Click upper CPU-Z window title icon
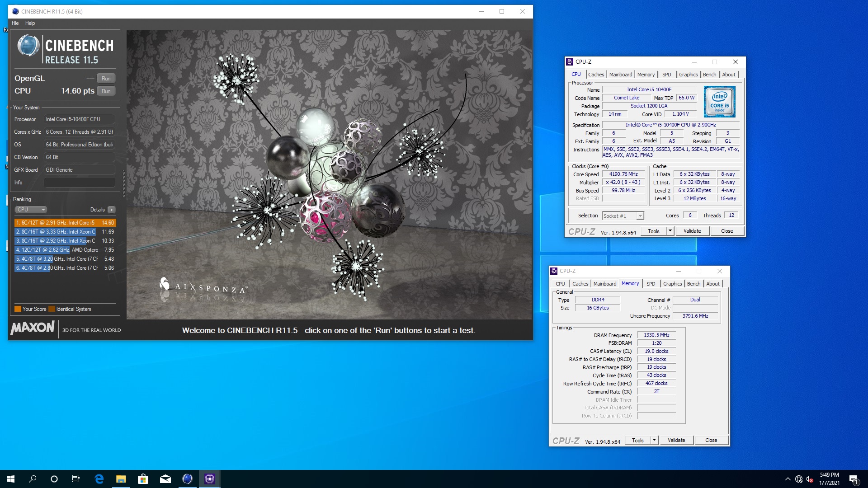This screenshot has width=868, height=488. click(570, 62)
